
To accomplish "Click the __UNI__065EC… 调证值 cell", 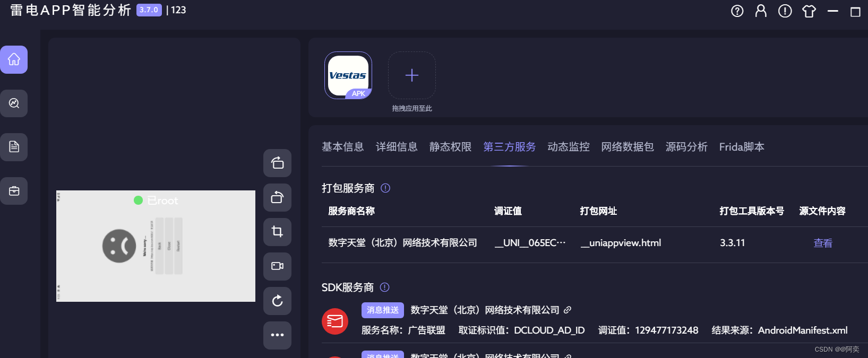I will [530, 243].
